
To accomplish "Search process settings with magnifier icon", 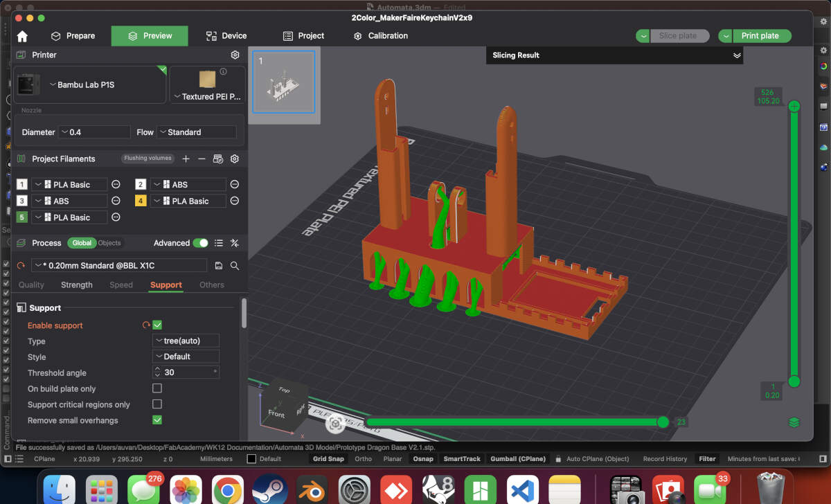I will click(x=235, y=266).
